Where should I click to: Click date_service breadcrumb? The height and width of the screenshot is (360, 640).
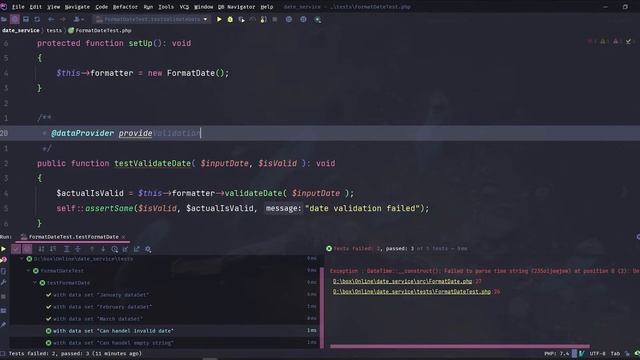(x=21, y=31)
